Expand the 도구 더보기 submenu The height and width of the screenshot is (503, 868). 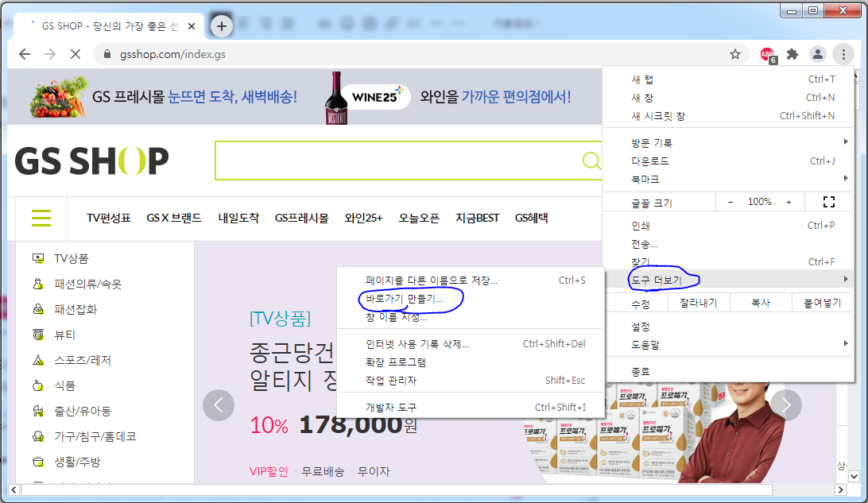(729, 280)
